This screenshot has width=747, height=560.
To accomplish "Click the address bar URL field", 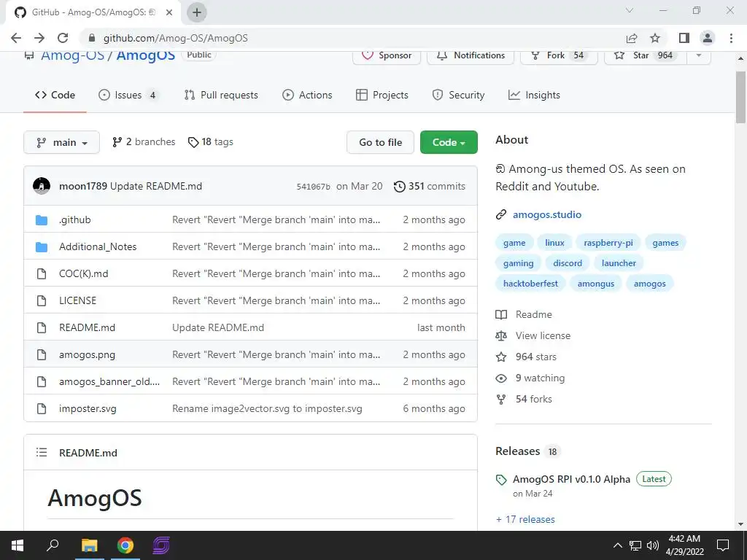I will pyautogui.click(x=352, y=38).
